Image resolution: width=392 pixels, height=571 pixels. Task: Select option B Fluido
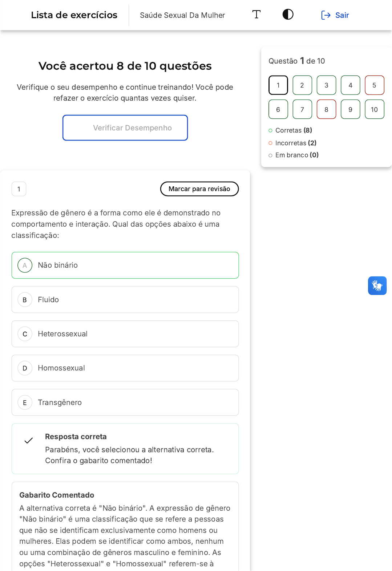tap(125, 300)
